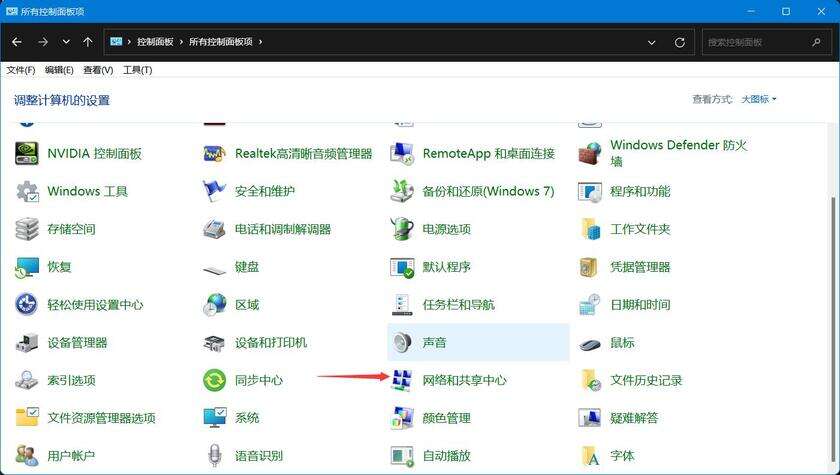
Task: Open the Realtek高清晰音频管理器 icon
Action: [214, 154]
